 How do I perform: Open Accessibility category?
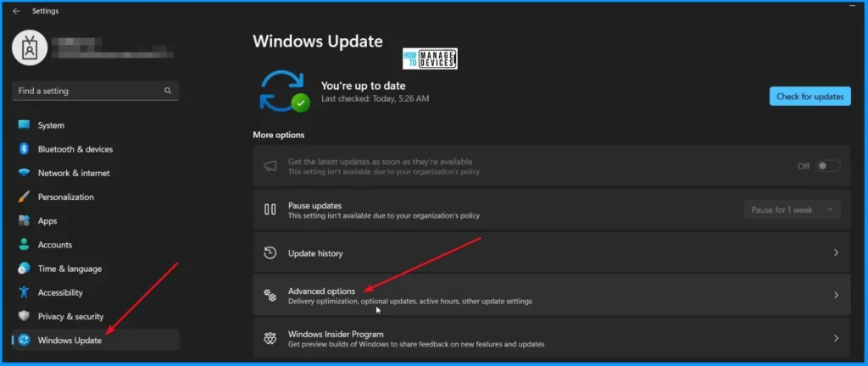(x=96, y=292)
